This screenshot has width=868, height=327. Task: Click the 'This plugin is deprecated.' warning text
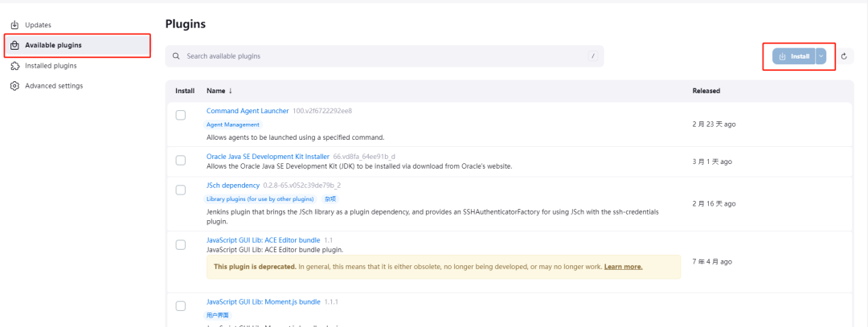(256, 267)
